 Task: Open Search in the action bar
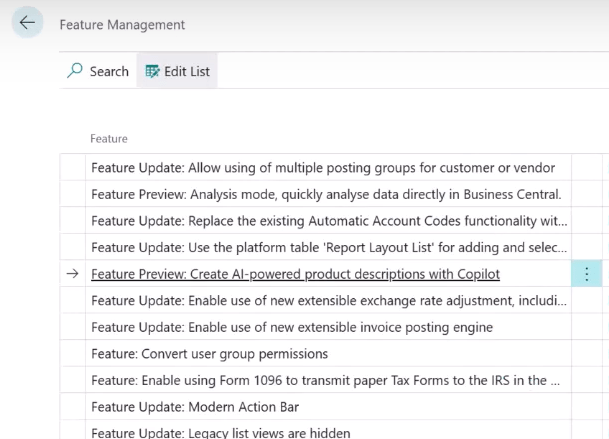tap(98, 71)
